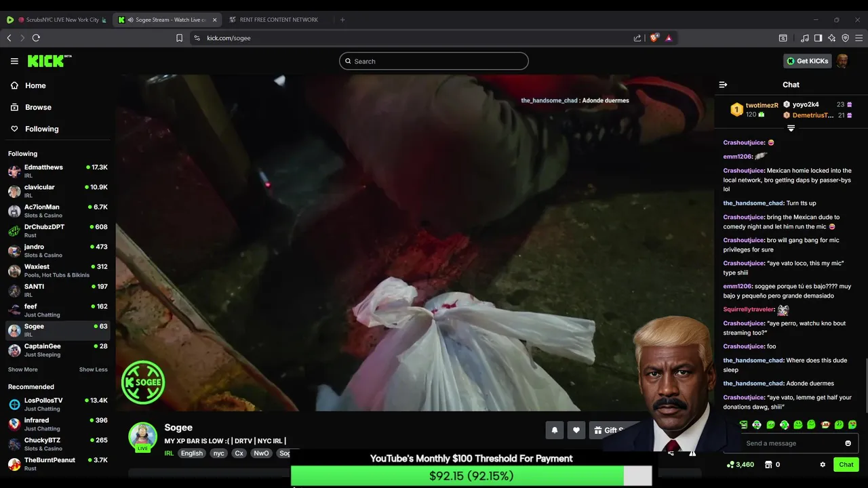This screenshot has width=868, height=488.
Task: Open channel points balance 3,460
Action: (740, 464)
